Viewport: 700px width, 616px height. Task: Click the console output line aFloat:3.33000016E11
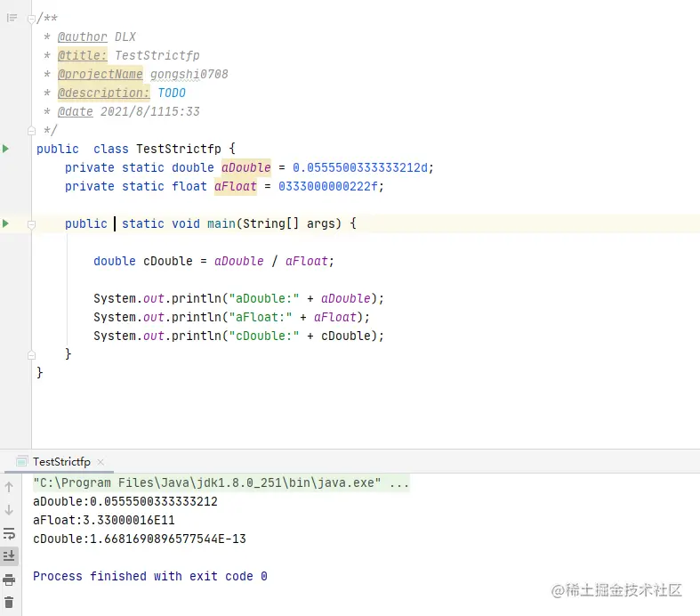(x=103, y=521)
